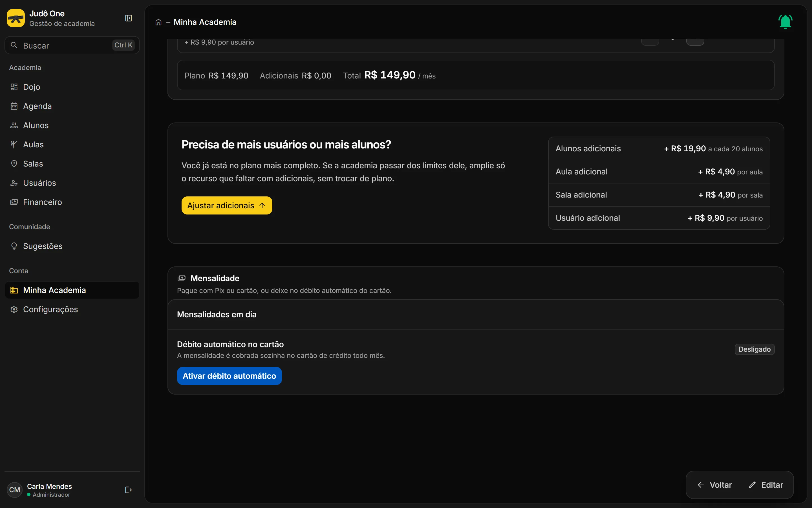Click the Aula adicional price row
Image resolution: width=812 pixels, height=508 pixels.
tap(659, 172)
